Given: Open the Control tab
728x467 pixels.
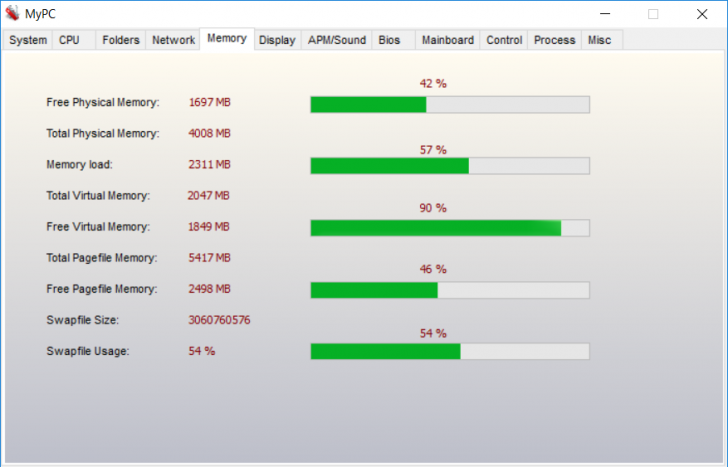Looking at the screenshot, I should (504, 40).
